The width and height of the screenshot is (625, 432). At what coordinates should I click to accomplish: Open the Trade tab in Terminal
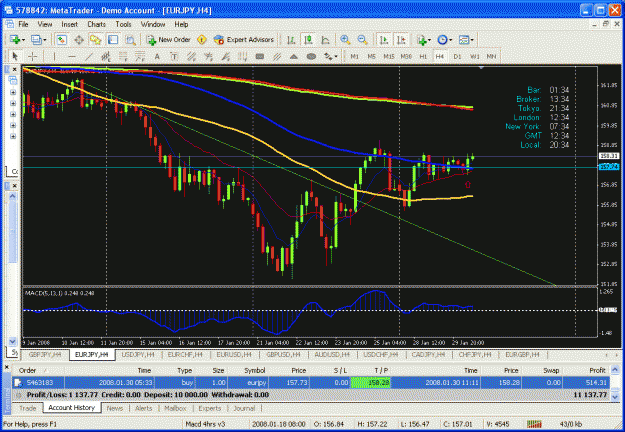coord(28,408)
